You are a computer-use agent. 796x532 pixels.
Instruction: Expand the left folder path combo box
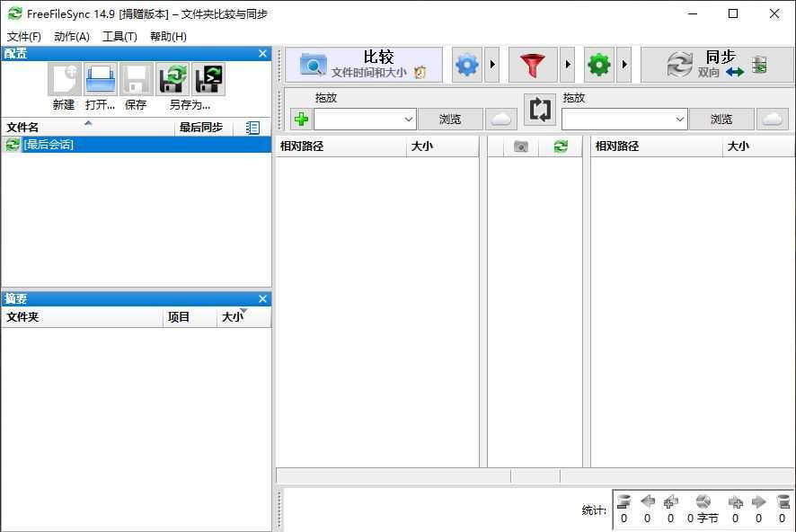coord(409,118)
